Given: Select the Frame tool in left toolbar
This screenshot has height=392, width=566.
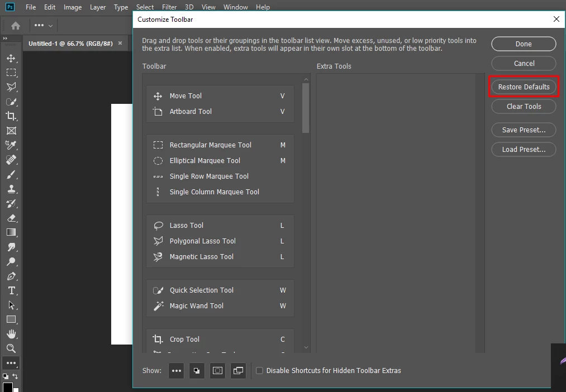Looking at the screenshot, I should tap(11, 131).
